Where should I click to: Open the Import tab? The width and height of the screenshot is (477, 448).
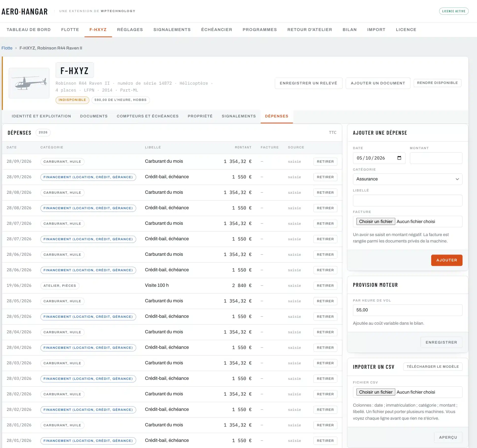pos(376,30)
